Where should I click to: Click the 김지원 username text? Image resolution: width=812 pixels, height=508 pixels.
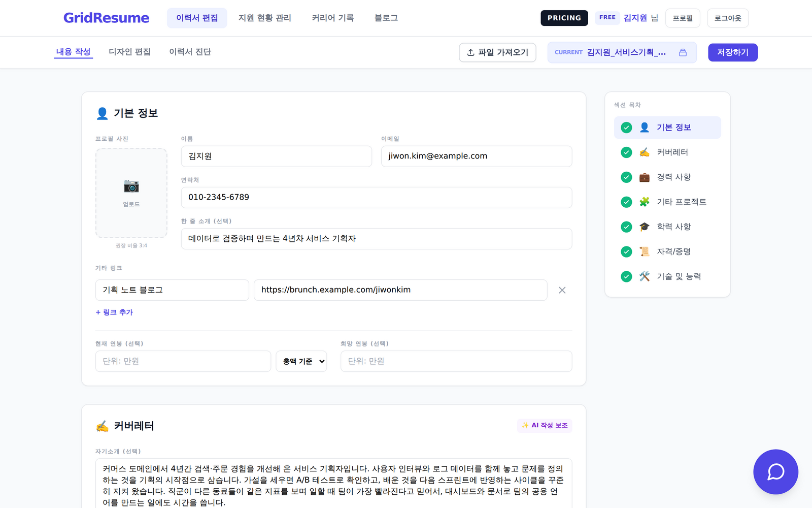(635, 18)
